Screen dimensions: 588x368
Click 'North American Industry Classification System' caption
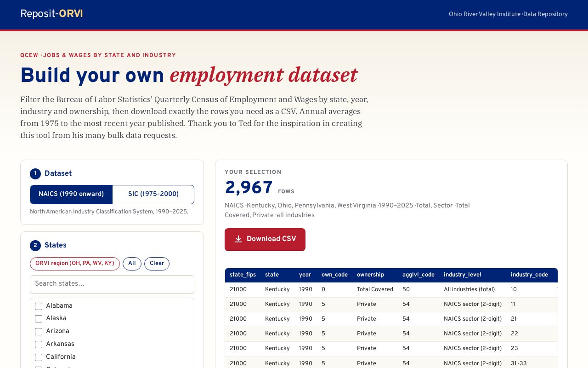point(109,212)
